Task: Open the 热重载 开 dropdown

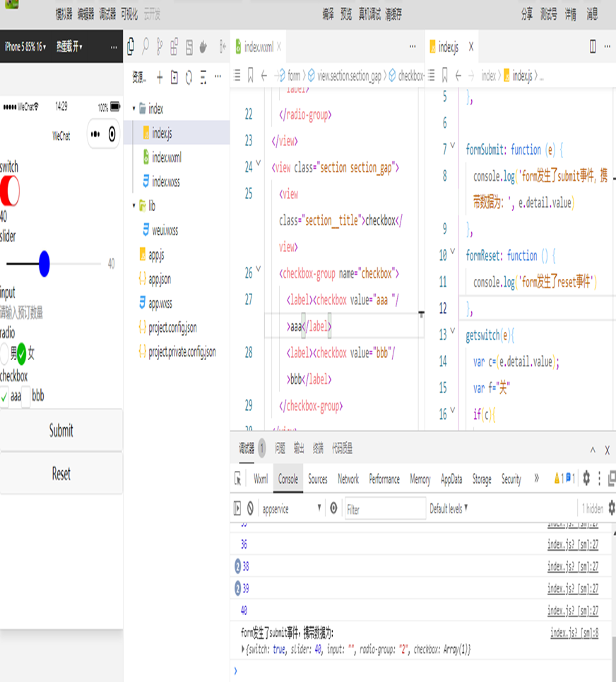Action: point(69,46)
